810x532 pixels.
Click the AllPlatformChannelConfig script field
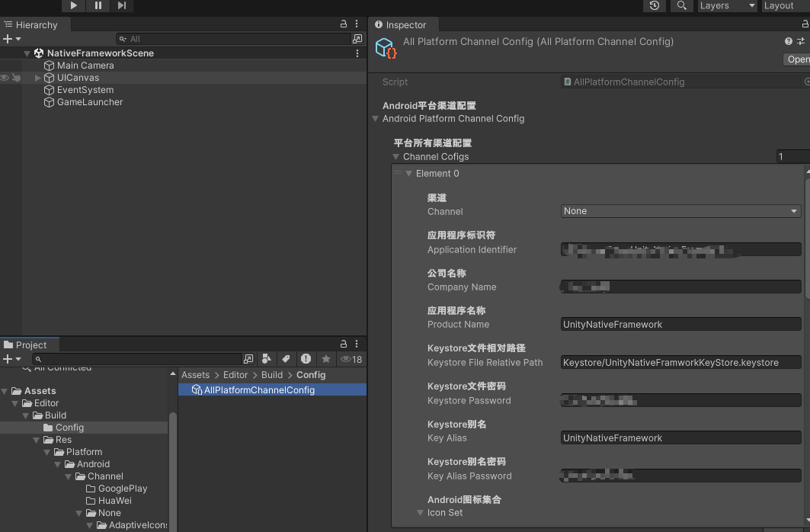(x=686, y=82)
